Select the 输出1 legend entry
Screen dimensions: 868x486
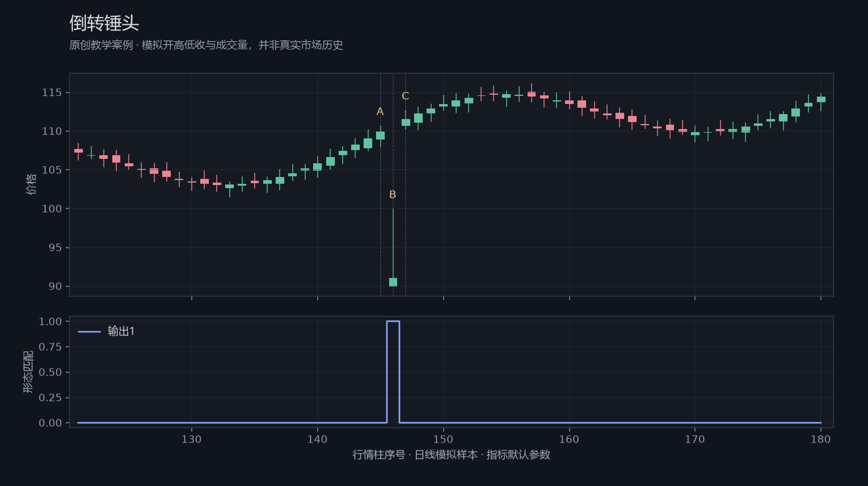pos(107,331)
